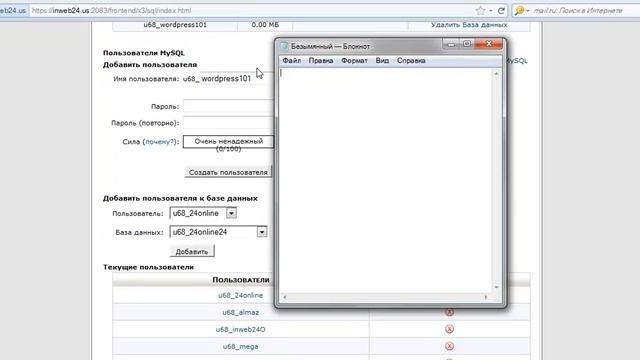640x360 pixels.
Task: Focus the Пароль input field
Action: tap(229, 106)
